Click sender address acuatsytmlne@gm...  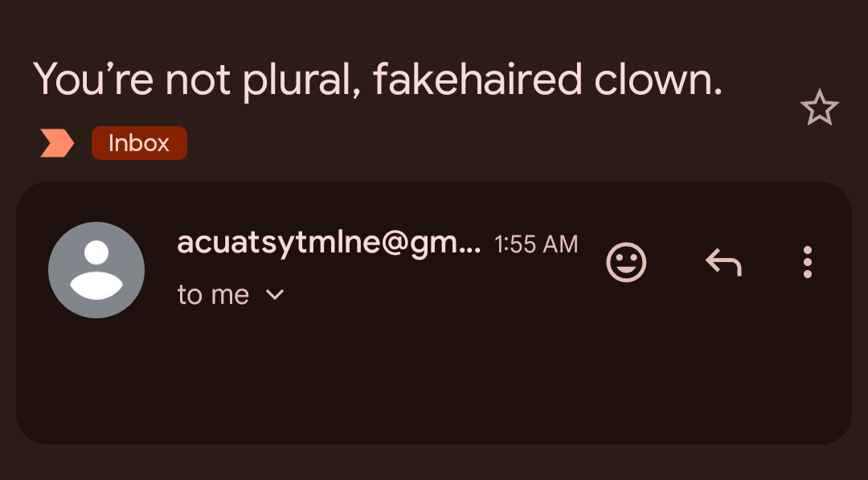click(328, 243)
